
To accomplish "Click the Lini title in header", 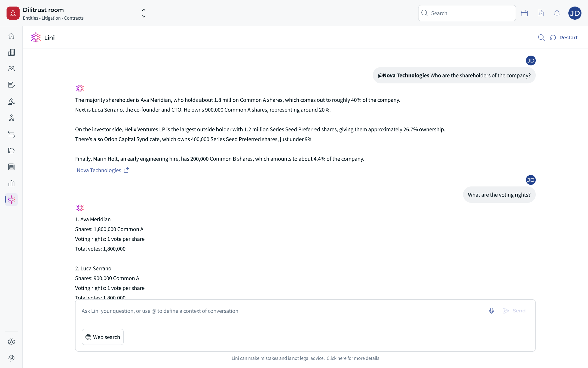I will tap(49, 38).
